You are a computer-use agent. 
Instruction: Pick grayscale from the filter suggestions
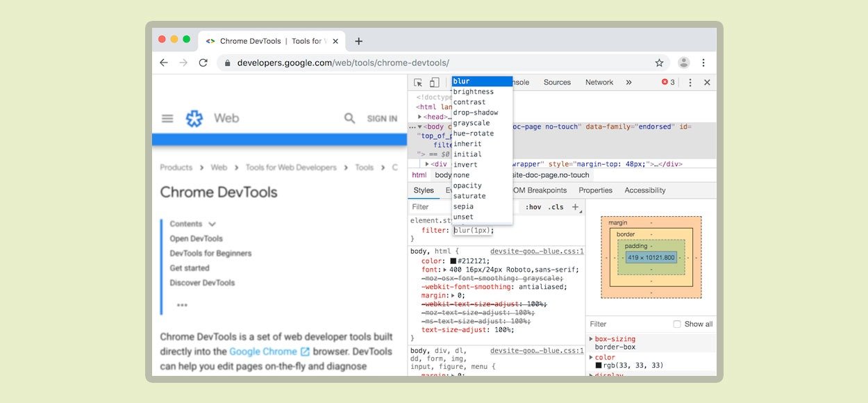pos(482,123)
